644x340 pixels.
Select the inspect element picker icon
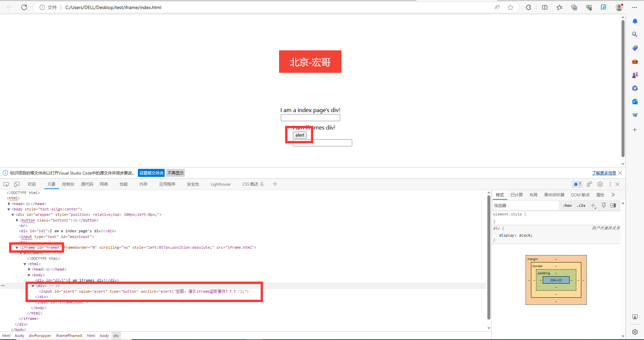pyautogui.click(x=6, y=184)
